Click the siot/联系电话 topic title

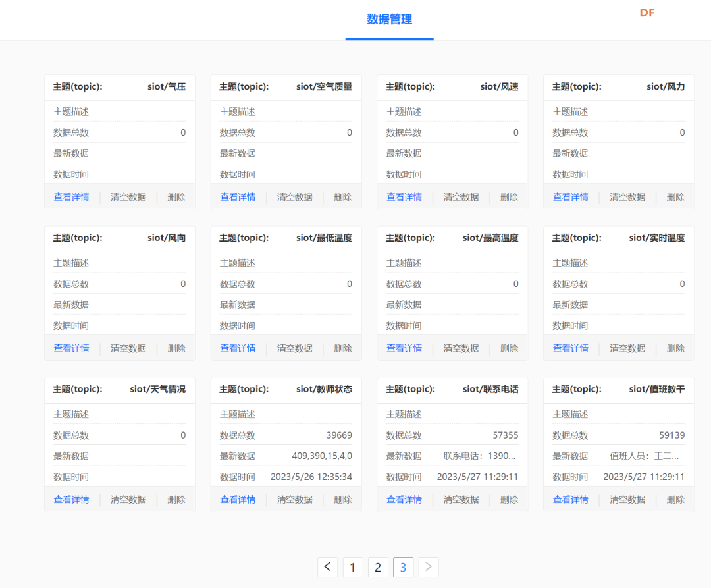490,389
